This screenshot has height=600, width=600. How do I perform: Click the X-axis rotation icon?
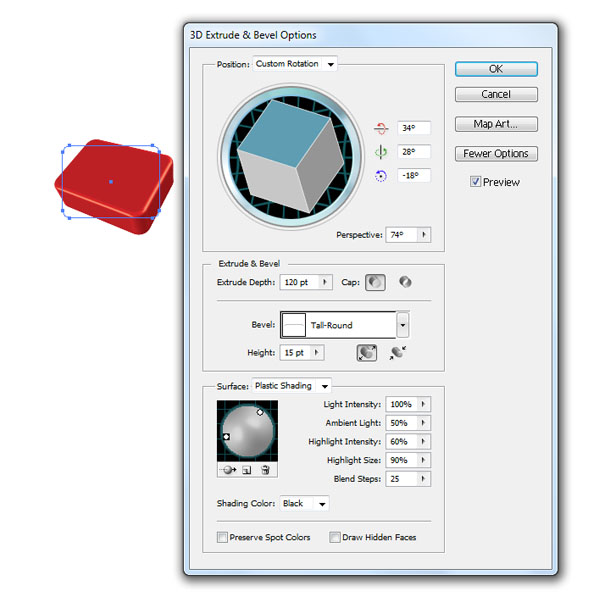[381, 128]
